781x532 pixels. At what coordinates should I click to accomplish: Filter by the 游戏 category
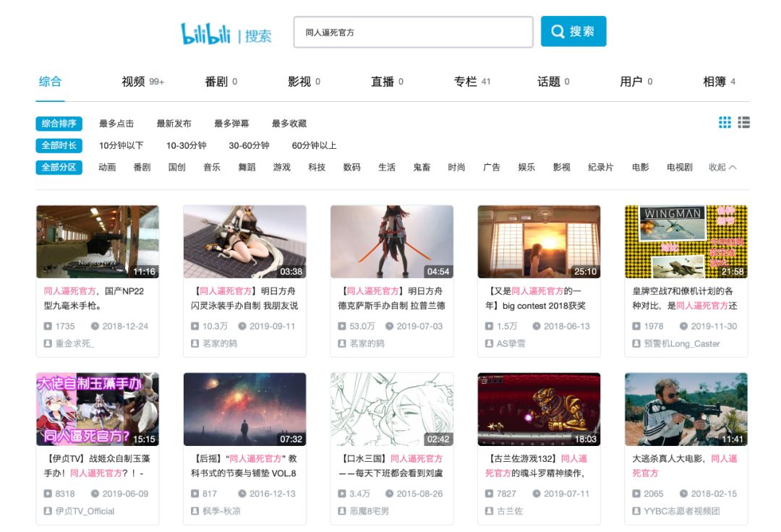(281, 167)
